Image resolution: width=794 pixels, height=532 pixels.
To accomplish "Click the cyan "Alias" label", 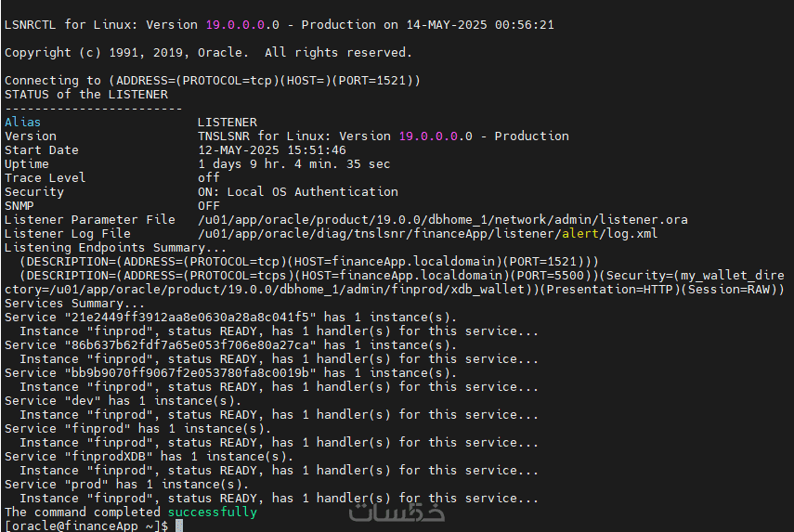I will (x=22, y=122).
